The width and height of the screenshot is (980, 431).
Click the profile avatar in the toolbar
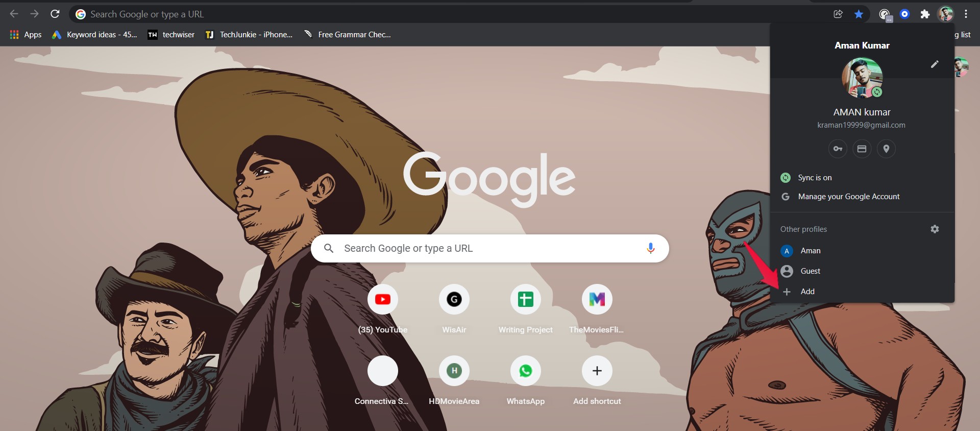point(945,14)
